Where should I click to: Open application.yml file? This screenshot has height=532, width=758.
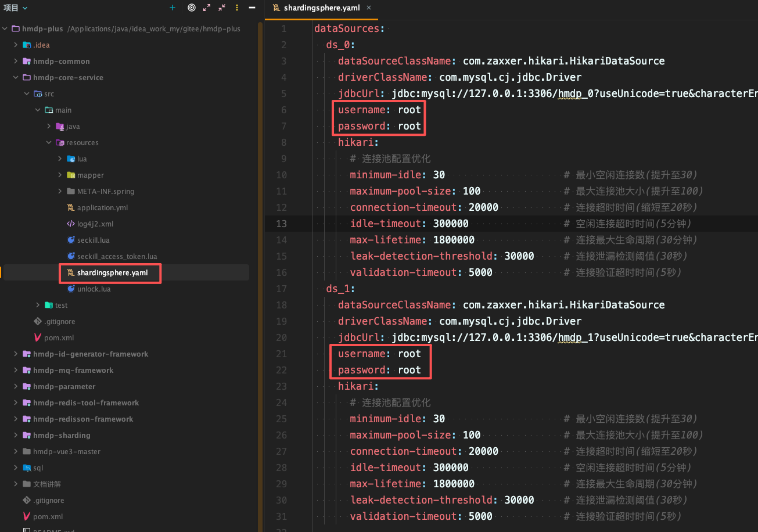[x=102, y=207]
